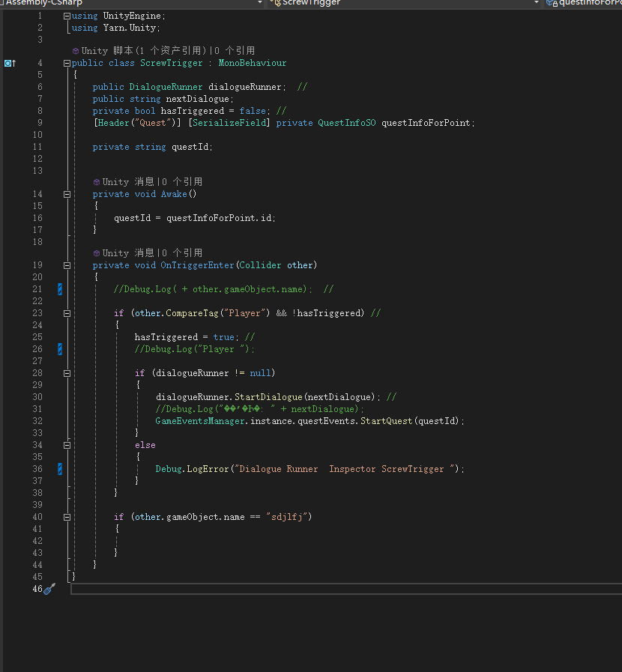Click line number 45 in the margin
Image resolution: width=622 pixels, height=672 pixels.
(37, 578)
